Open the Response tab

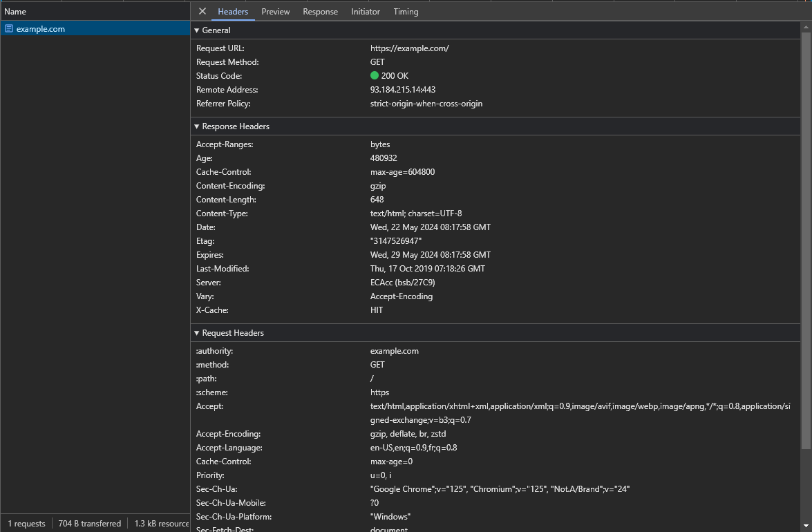320,12
